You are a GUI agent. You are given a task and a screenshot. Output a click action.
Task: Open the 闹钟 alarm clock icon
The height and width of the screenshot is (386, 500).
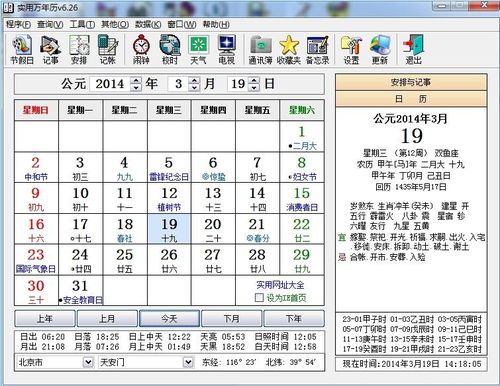pyautogui.click(x=141, y=49)
